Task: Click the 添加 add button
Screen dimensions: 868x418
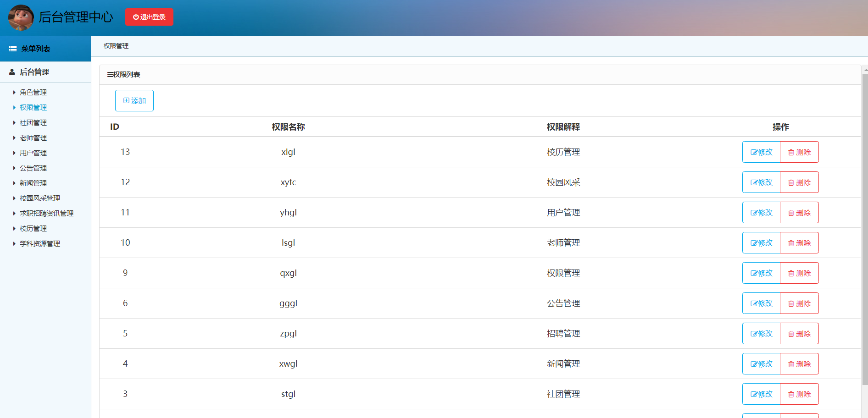Action: pos(134,100)
